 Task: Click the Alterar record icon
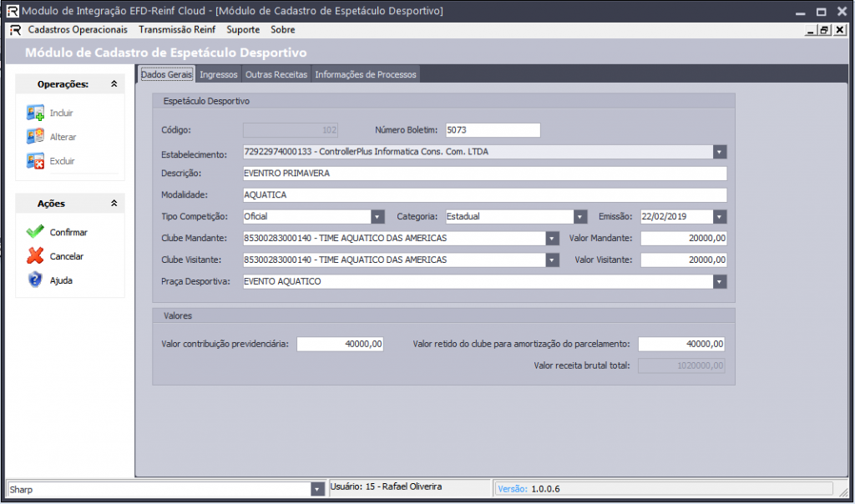tap(35, 137)
